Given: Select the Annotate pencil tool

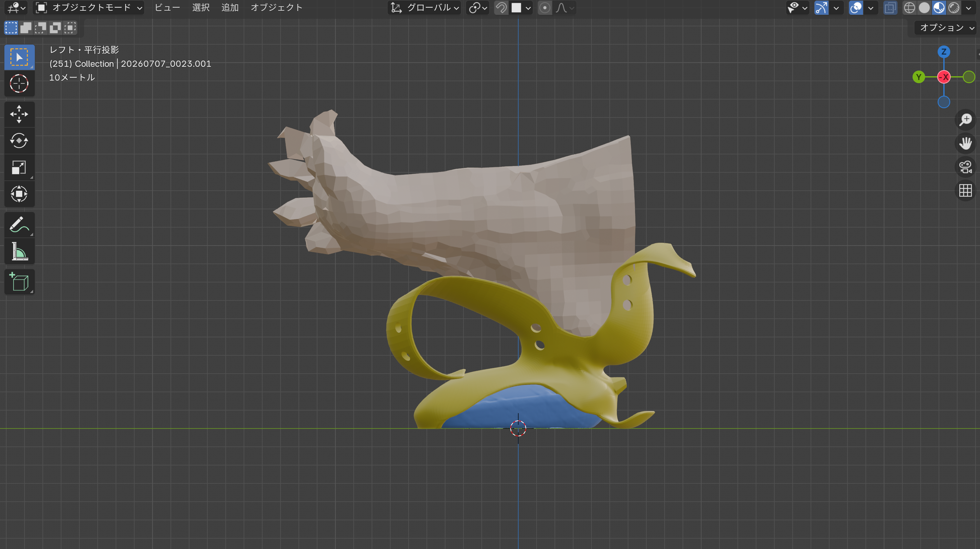Looking at the screenshot, I should (x=19, y=225).
